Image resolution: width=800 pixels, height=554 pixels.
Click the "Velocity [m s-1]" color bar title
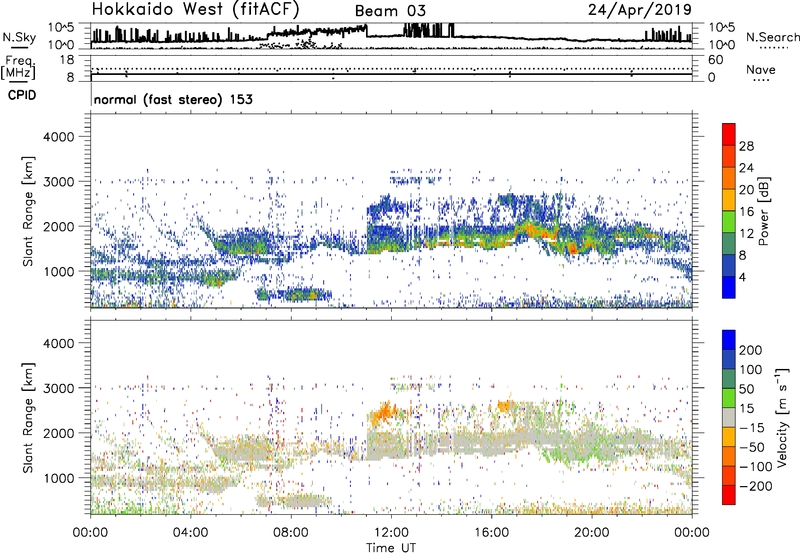point(782,417)
